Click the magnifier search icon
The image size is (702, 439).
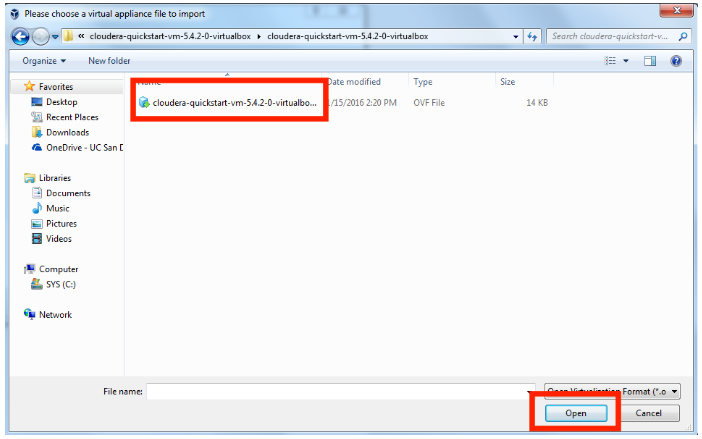click(x=683, y=36)
